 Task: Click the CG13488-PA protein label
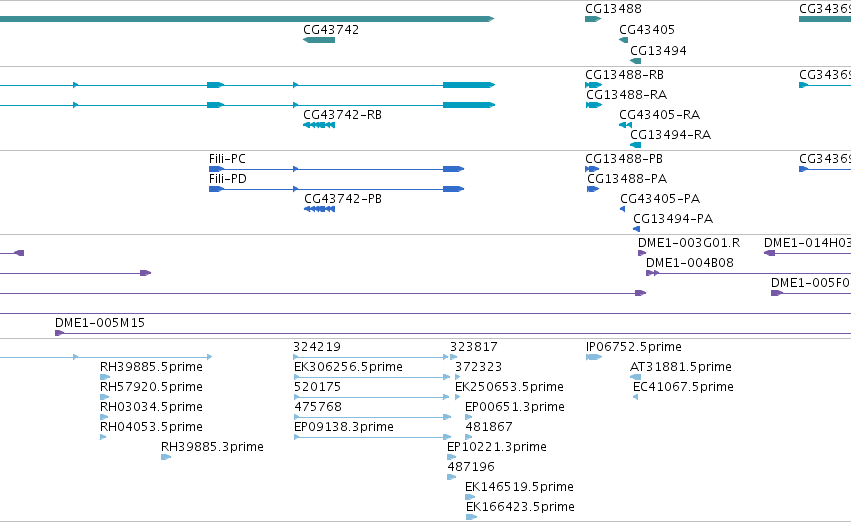pos(627,179)
